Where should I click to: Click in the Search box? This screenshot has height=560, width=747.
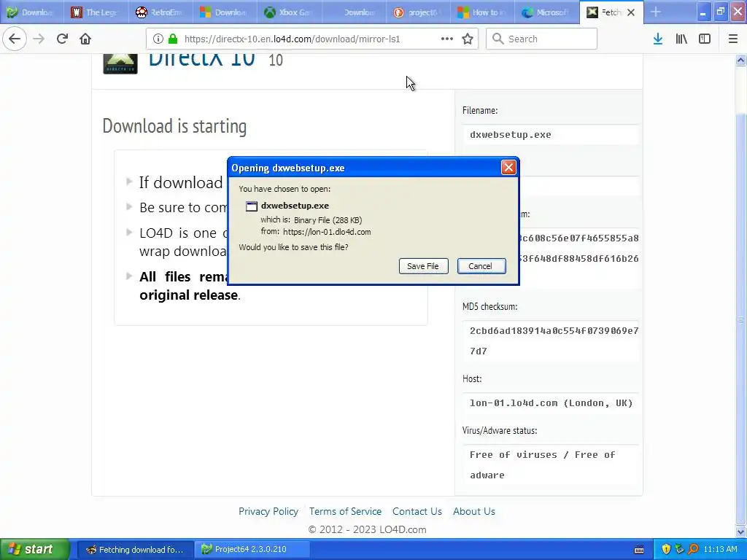point(542,39)
